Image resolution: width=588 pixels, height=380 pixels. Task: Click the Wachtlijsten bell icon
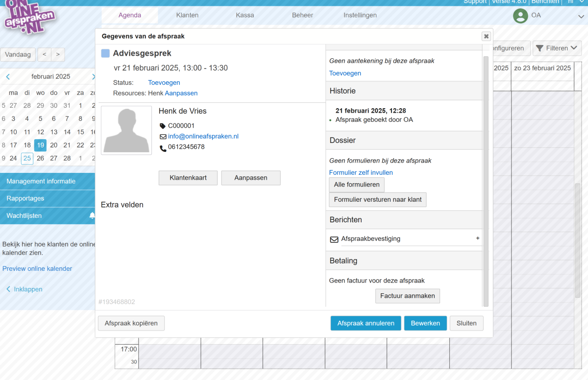point(92,216)
